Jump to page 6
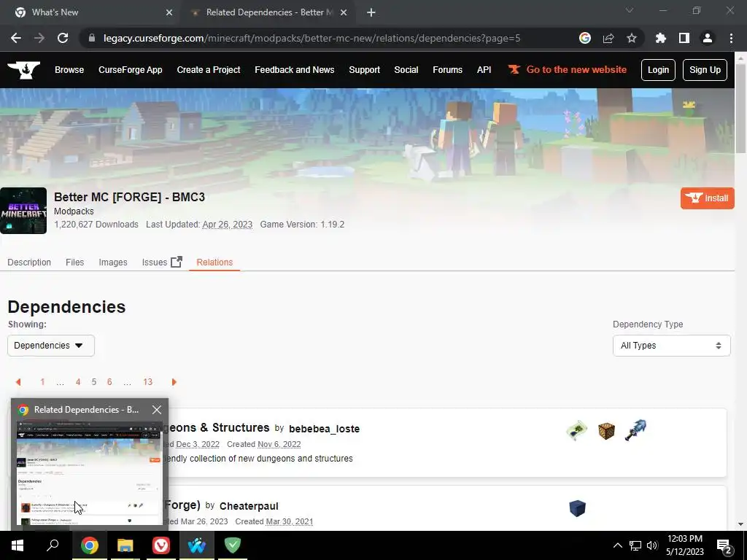747x560 pixels. click(x=109, y=382)
